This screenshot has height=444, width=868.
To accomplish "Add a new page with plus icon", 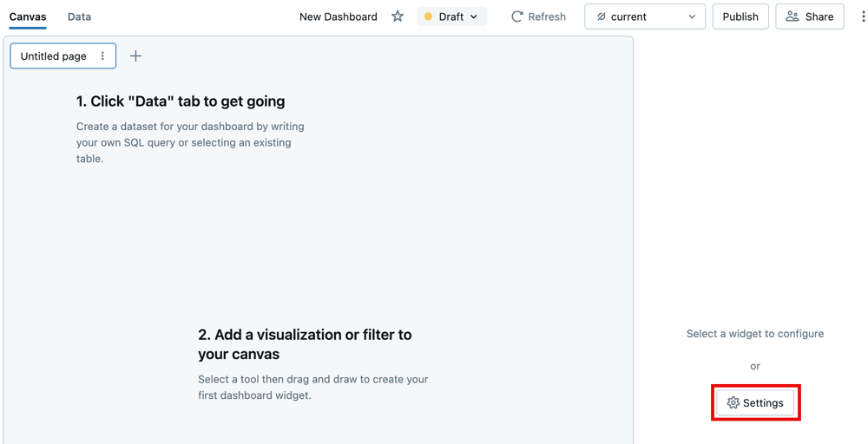I will [x=135, y=56].
